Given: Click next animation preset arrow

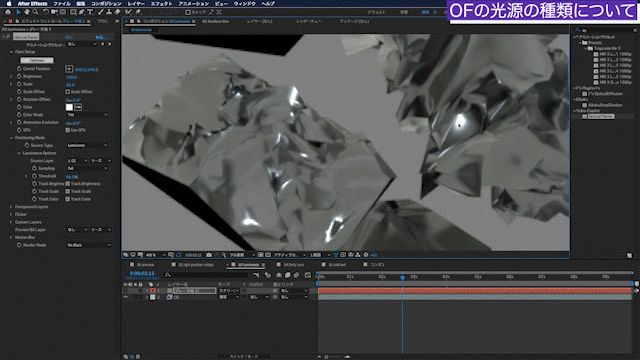Looking at the screenshot, I should click(x=109, y=44).
